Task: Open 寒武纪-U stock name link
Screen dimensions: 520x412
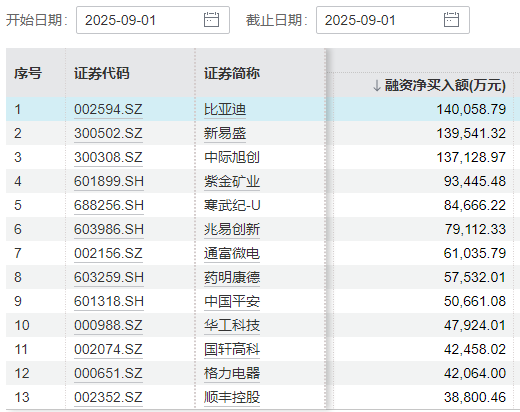Action: pyautogui.click(x=232, y=205)
